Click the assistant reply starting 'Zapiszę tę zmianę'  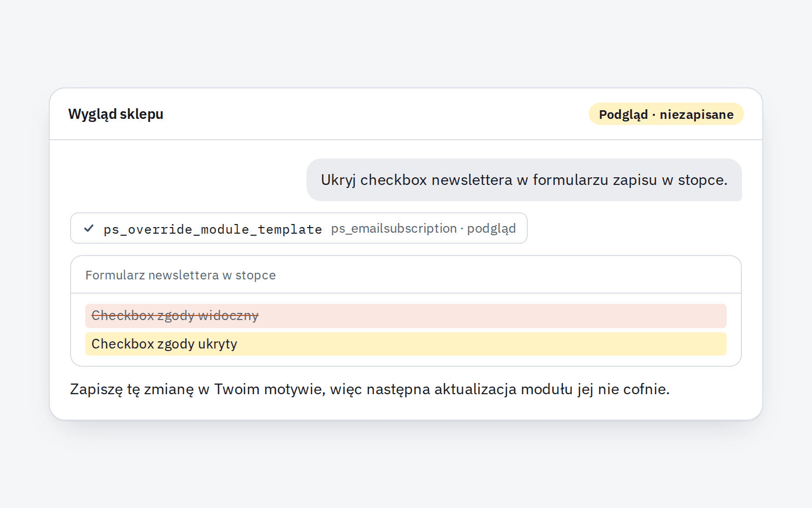click(369, 389)
